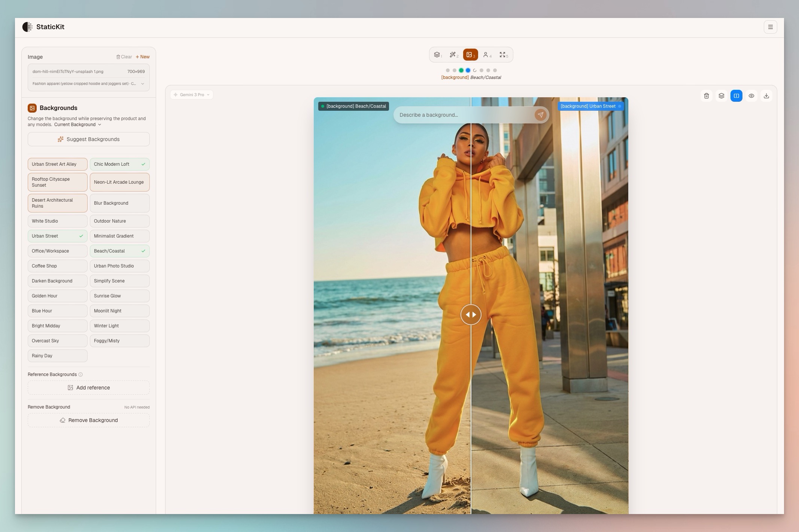Toggle the checked Urban Street background option
This screenshot has width=799, height=532.
(57, 236)
